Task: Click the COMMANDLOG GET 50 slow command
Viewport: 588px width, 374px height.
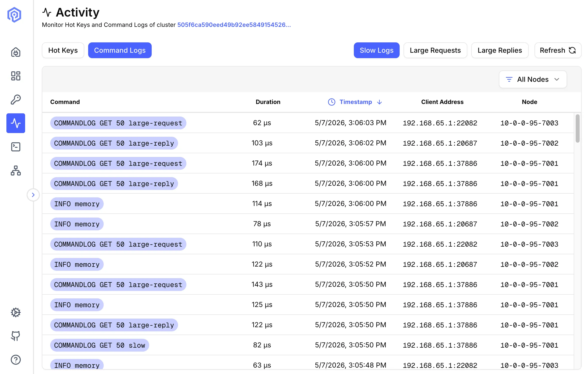Action: point(99,345)
